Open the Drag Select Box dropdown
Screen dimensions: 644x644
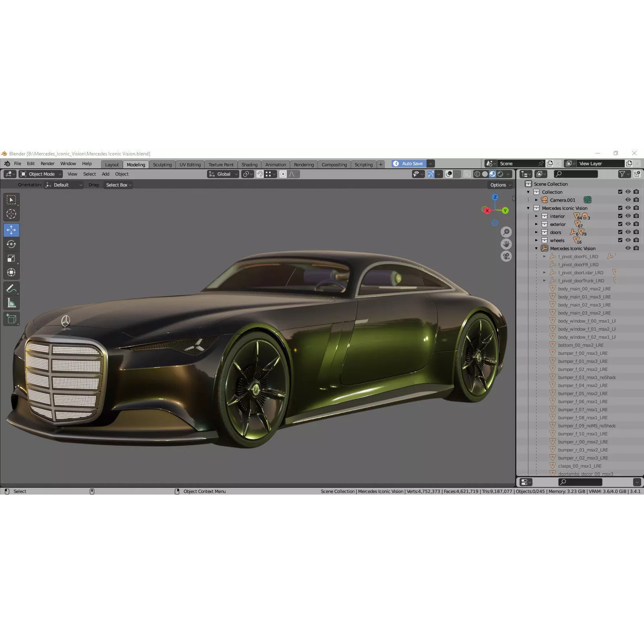pyautogui.click(x=118, y=185)
